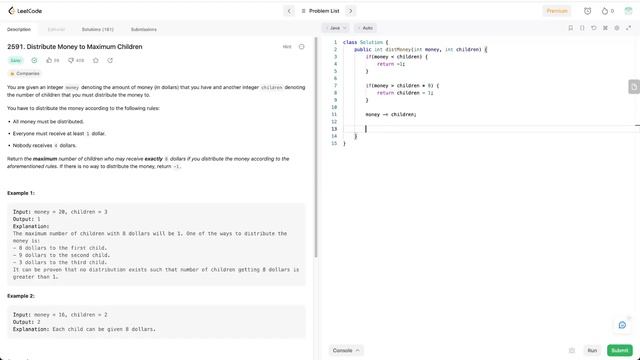Click 'Input: money = 16, children = 2' line

pyautogui.click(x=60, y=315)
